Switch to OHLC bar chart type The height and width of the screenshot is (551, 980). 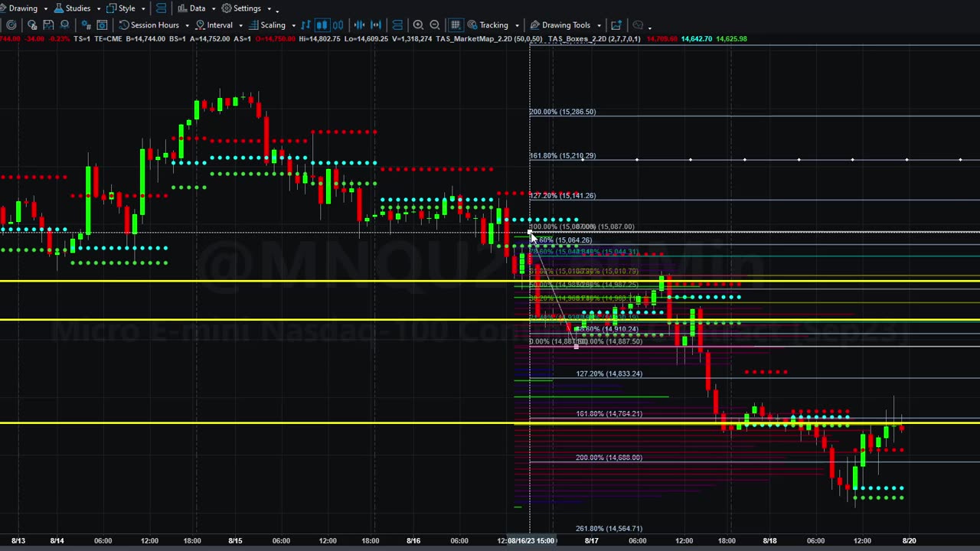306,25
